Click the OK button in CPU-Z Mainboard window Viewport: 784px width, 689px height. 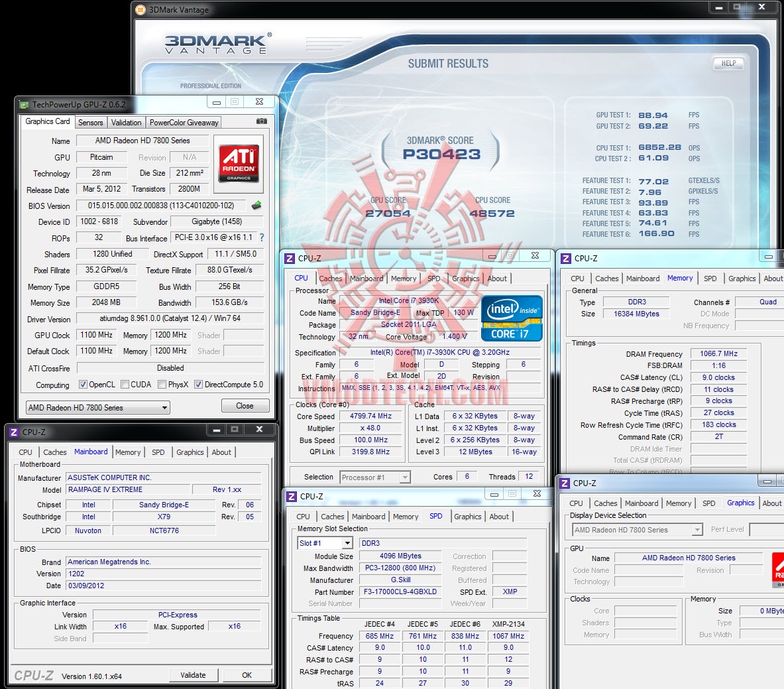(247, 675)
